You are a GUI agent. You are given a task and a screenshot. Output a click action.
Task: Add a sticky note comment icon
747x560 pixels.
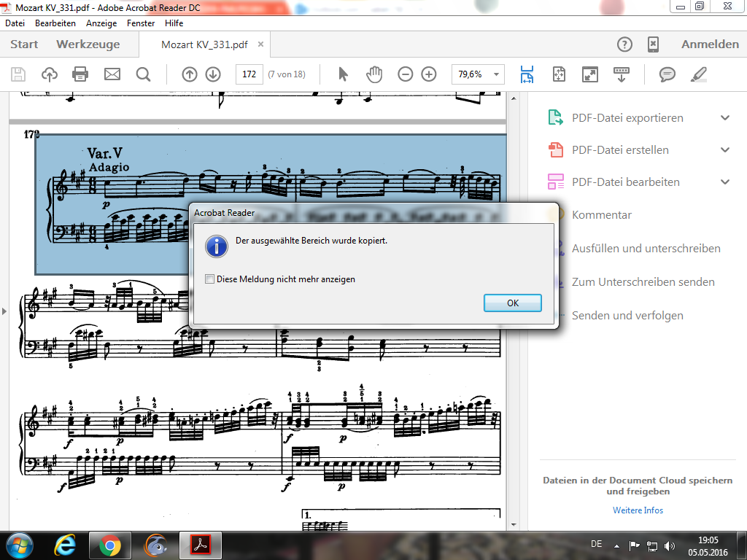(667, 74)
